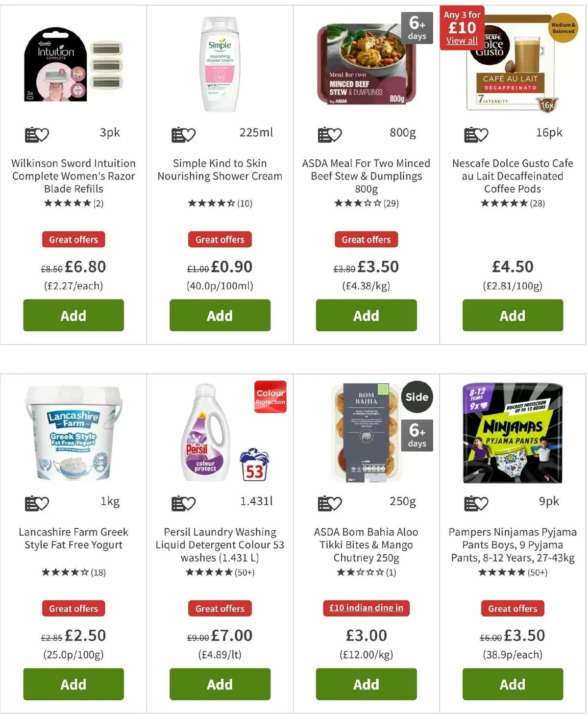Open Lancashire Farm yogurt product image
588x715 pixels.
[73, 434]
